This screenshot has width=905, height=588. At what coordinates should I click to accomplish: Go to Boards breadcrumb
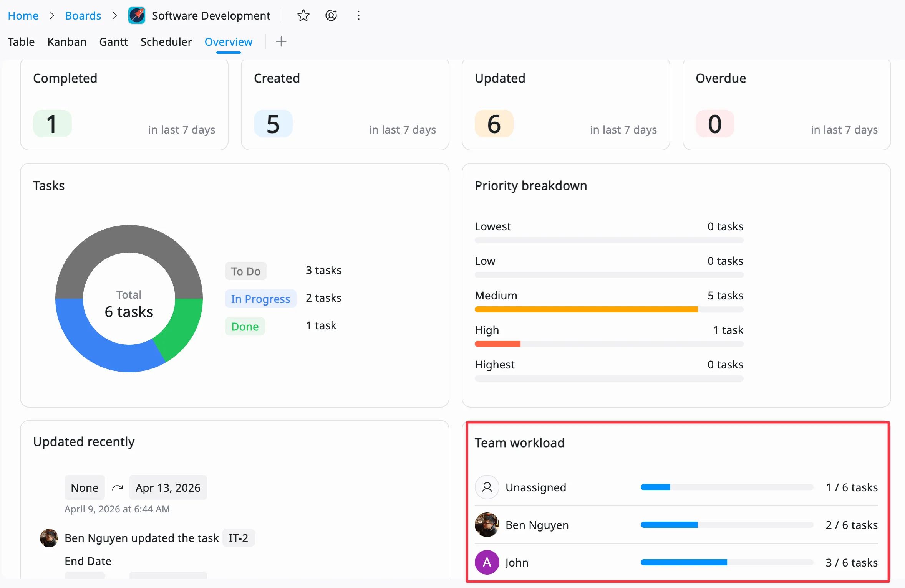(x=83, y=16)
